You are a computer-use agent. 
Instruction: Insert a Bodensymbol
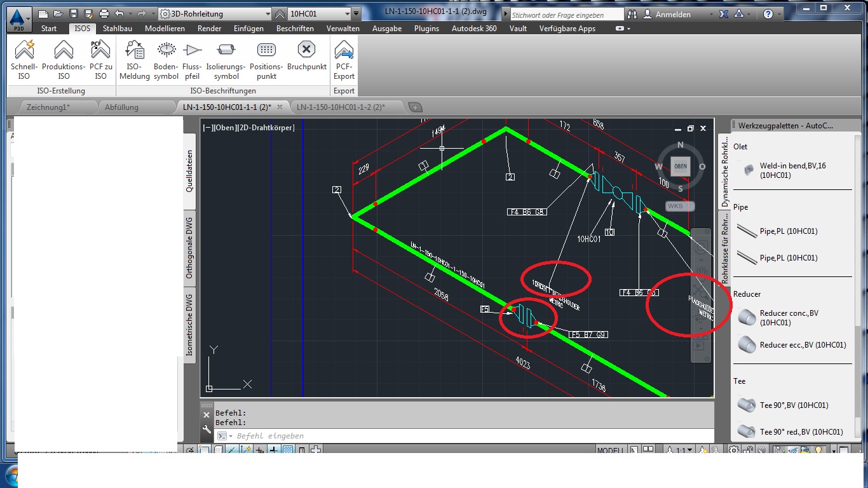pyautogui.click(x=166, y=60)
